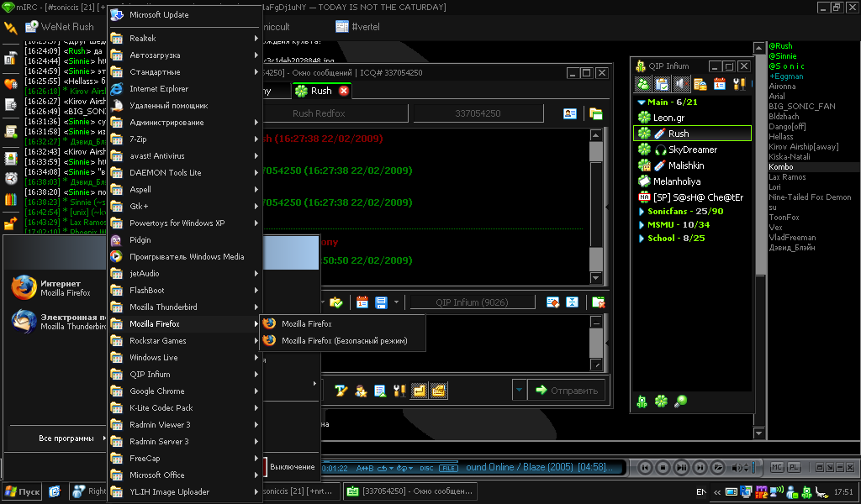Collapse the Main contact group
Image resolution: width=861 pixels, height=504 pixels.
click(x=641, y=102)
